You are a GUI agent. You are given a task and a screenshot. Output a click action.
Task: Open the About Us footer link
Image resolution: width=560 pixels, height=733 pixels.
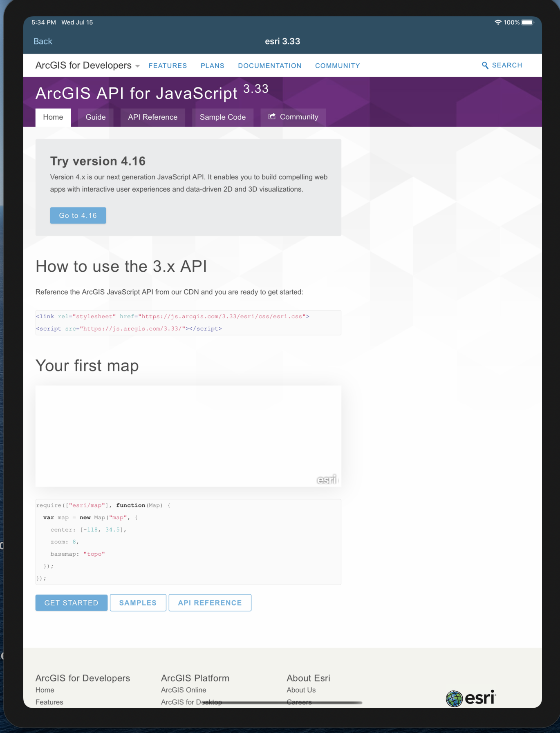[301, 690]
